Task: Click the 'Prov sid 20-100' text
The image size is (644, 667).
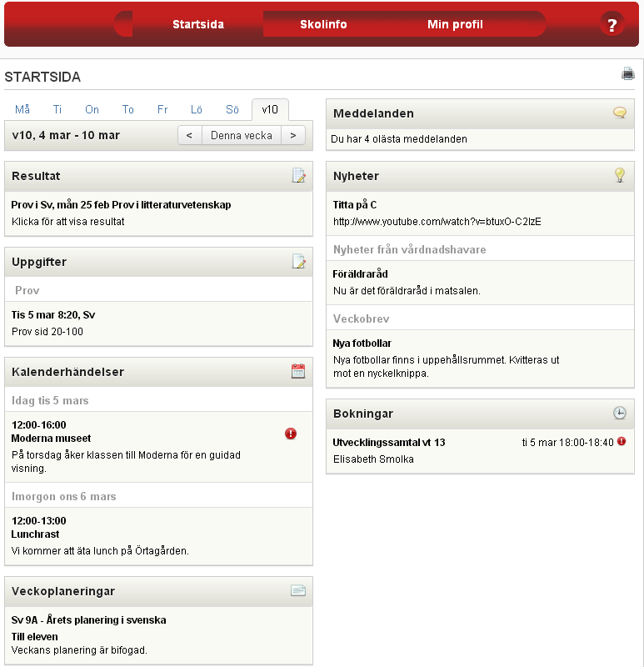Action: point(47,332)
